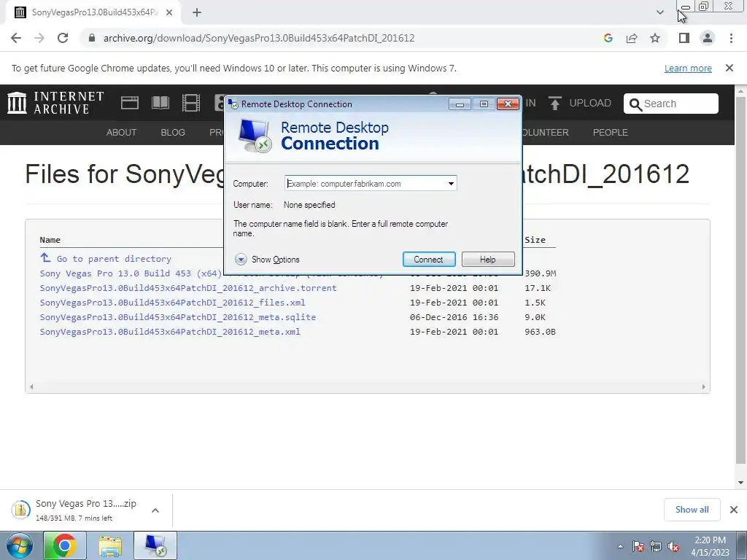Open the PEOPLE menu item

pyautogui.click(x=611, y=133)
